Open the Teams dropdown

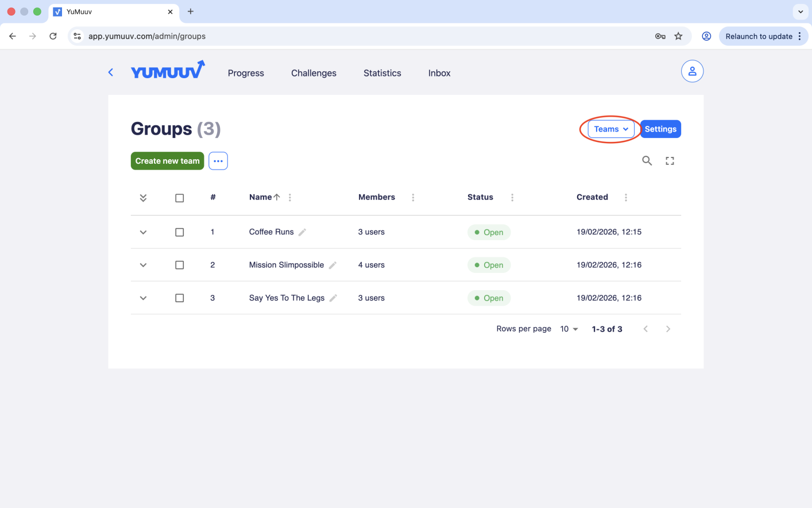611,129
